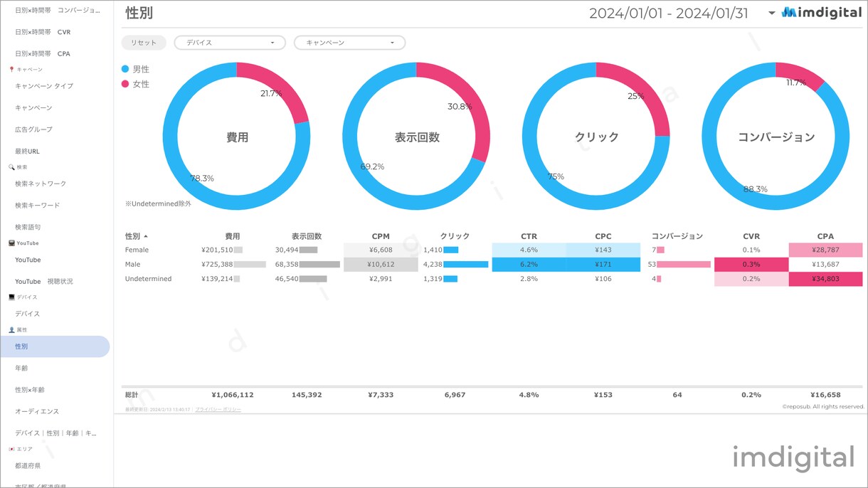Click the Female row label in table
868x488 pixels.
pyautogui.click(x=137, y=250)
